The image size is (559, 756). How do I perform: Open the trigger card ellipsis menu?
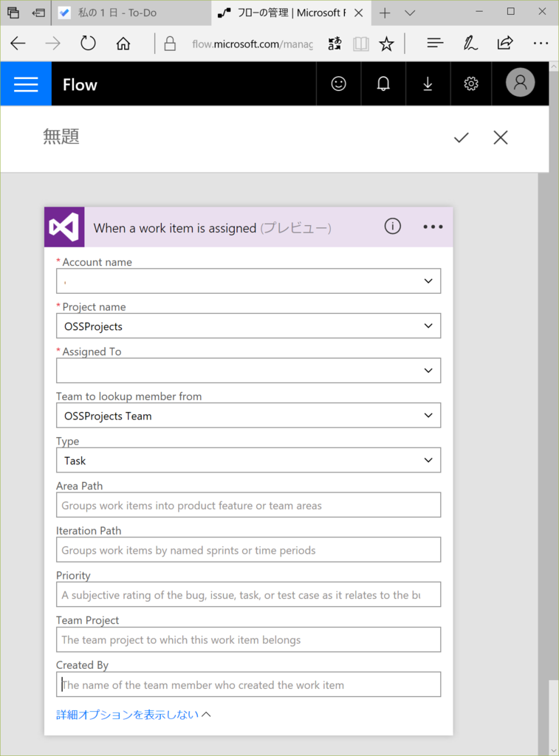[433, 227]
